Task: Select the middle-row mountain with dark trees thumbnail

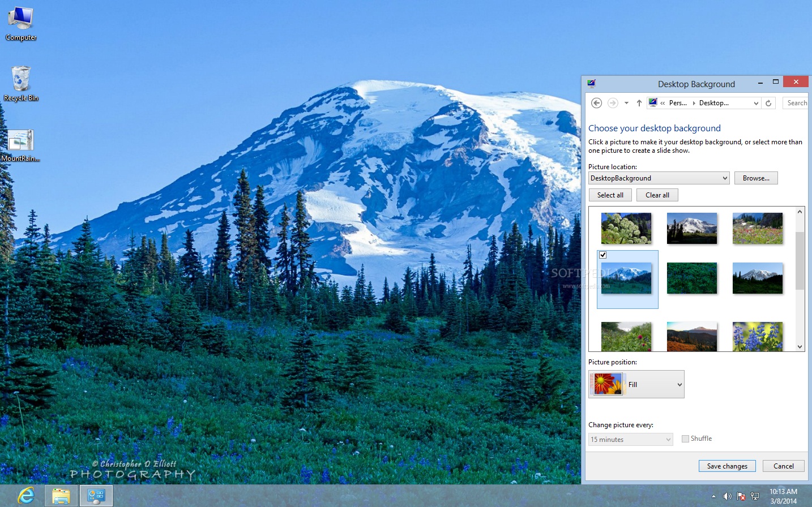Action: [x=758, y=278]
